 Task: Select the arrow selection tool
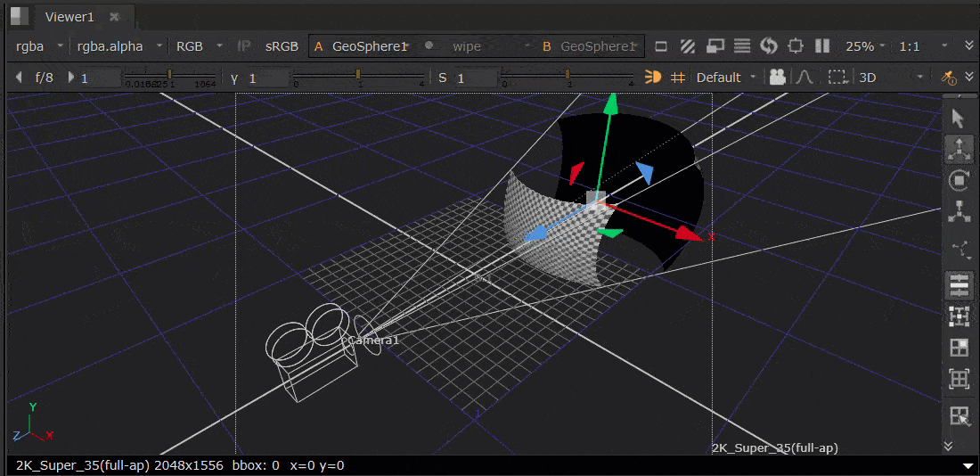(x=959, y=118)
